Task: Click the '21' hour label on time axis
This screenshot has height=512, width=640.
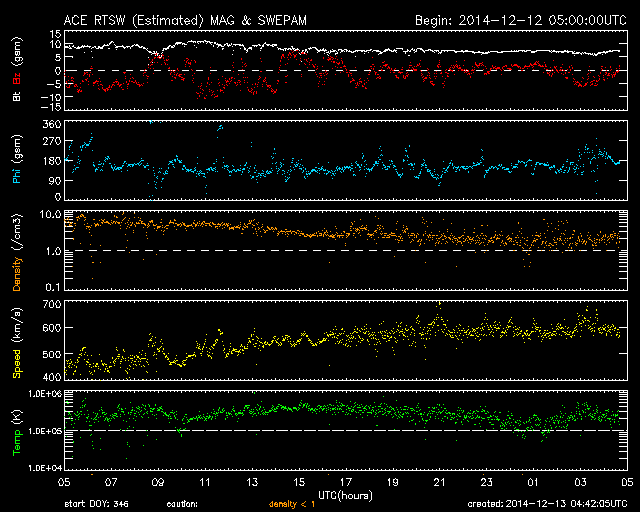Action: click(x=439, y=482)
